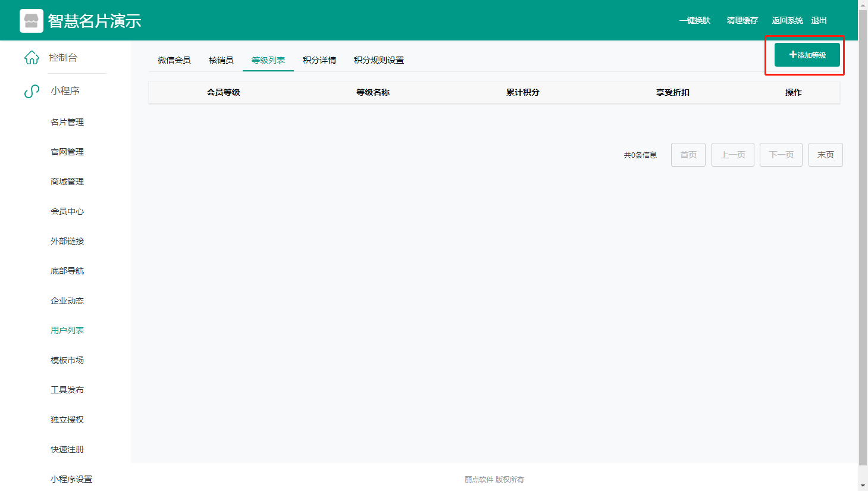This screenshot has width=868, height=491.
Task: Click the 智慧名片演示 title
Action: click(95, 21)
